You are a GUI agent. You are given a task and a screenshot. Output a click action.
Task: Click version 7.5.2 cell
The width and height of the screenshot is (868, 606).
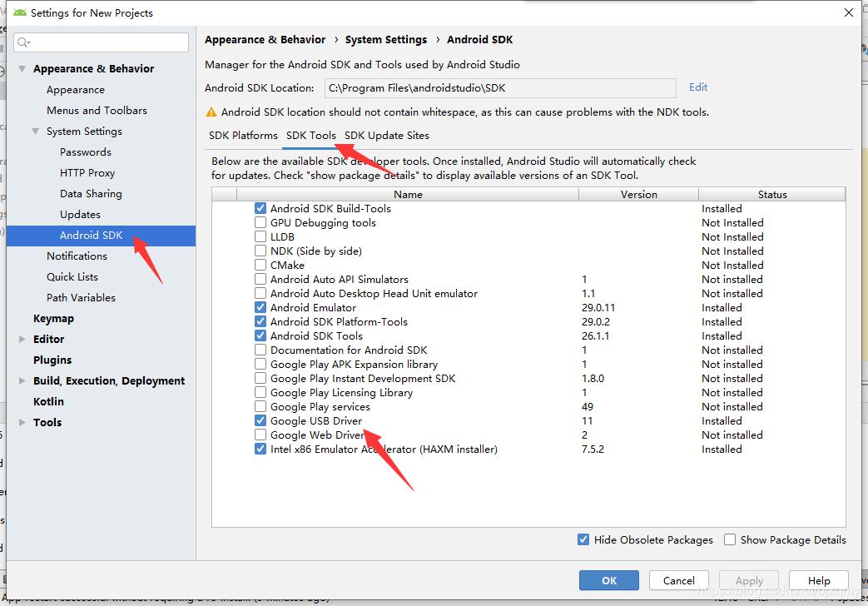(x=593, y=449)
